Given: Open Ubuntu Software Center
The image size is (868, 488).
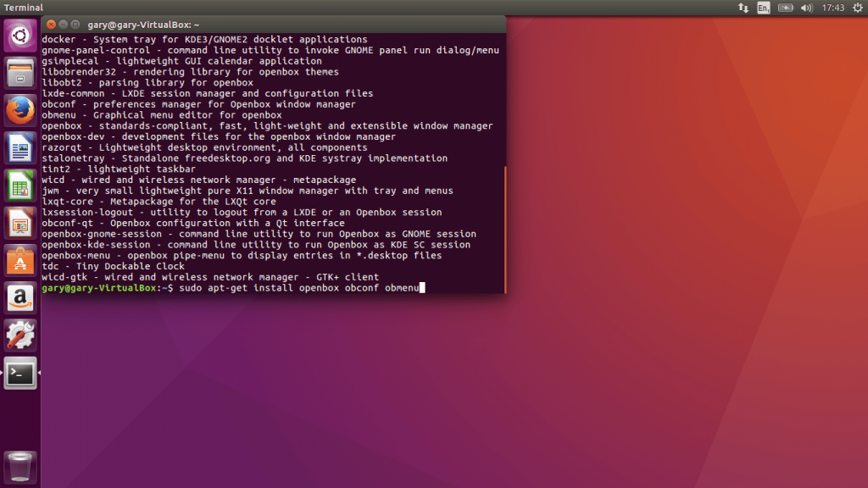Looking at the screenshot, I should (20, 261).
